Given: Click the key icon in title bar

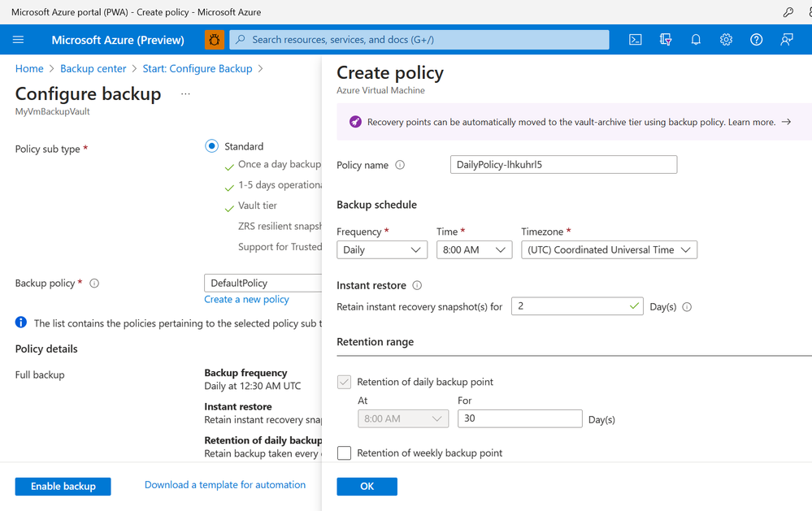Looking at the screenshot, I should tap(788, 12).
